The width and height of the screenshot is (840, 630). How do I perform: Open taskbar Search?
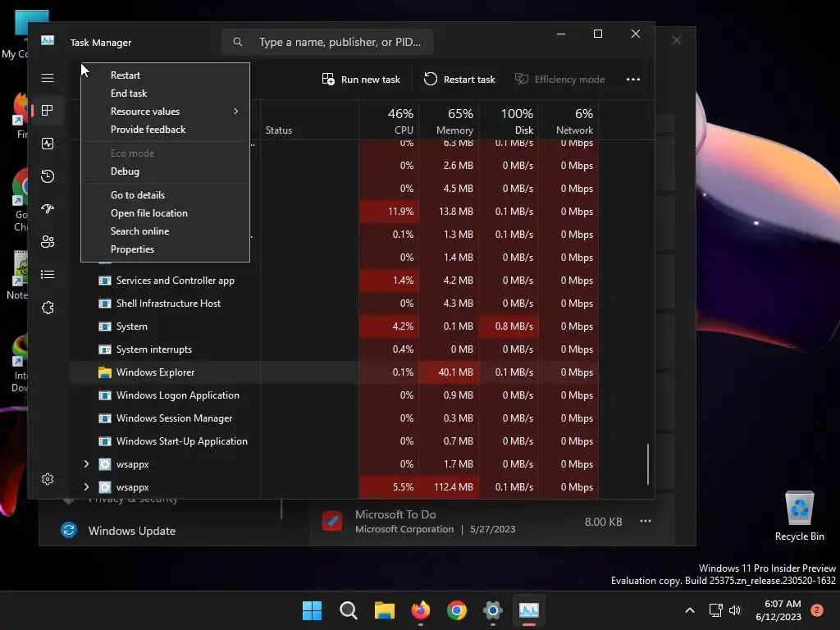coord(348,610)
